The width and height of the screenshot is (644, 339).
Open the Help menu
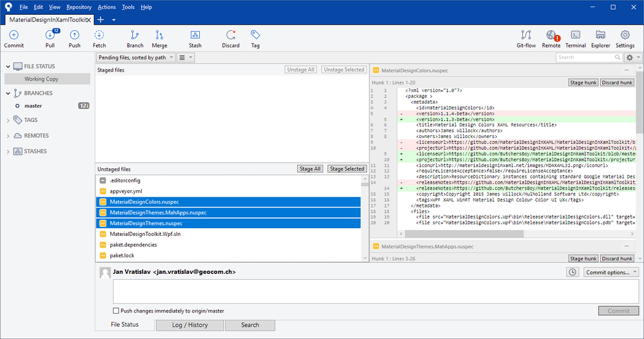(x=146, y=7)
